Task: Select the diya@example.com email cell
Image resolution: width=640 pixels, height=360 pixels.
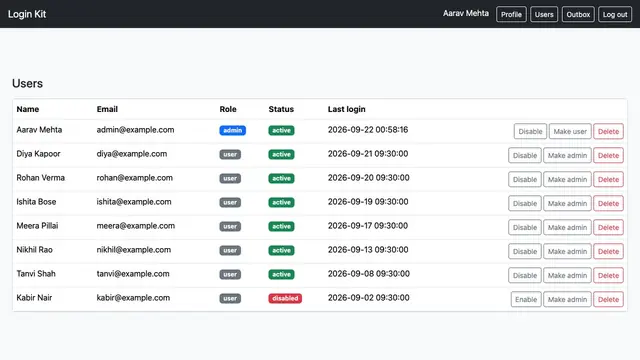Action: coord(131,154)
